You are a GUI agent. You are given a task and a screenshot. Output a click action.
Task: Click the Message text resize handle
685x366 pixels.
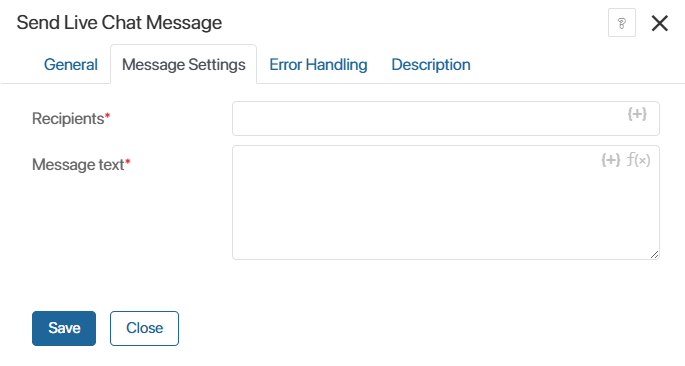click(x=654, y=255)
